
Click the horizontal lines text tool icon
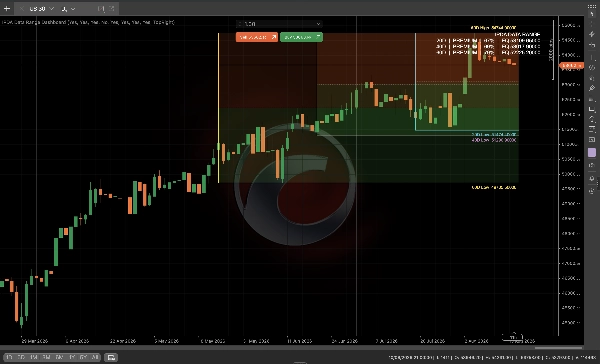click(592, 129)
